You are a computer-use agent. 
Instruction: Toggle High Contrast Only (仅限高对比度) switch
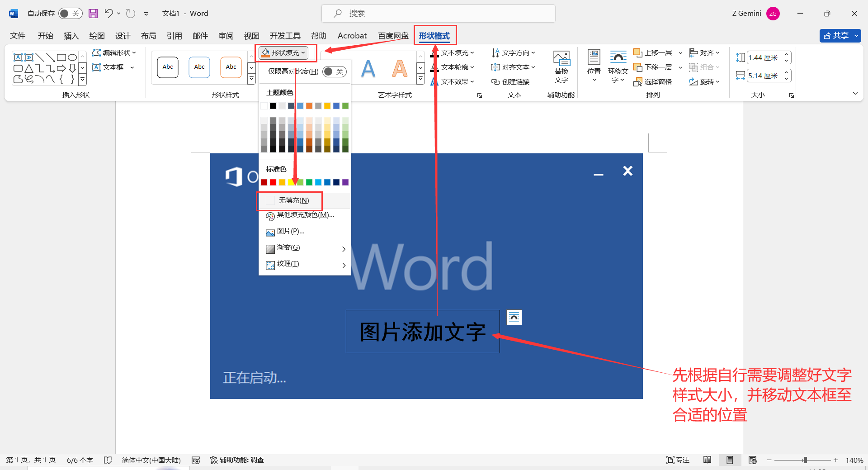click(335, 71)
